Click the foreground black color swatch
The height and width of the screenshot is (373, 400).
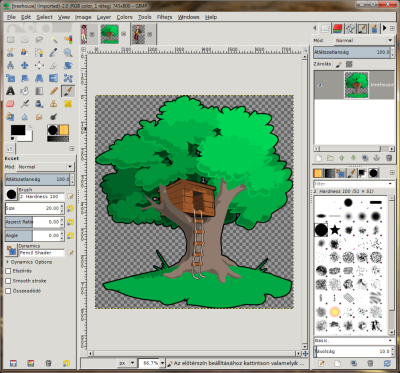pyautogui.click(x=18, y=130)
